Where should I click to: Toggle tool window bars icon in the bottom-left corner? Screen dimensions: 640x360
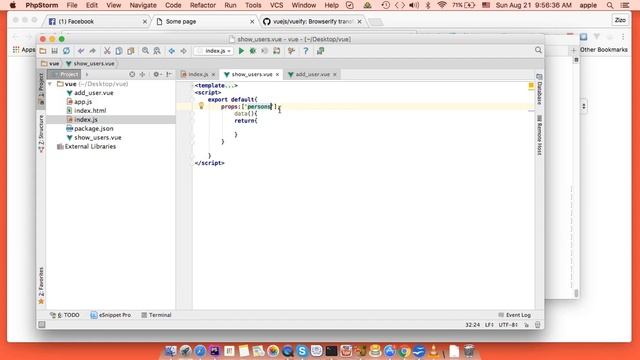(42, 324)
